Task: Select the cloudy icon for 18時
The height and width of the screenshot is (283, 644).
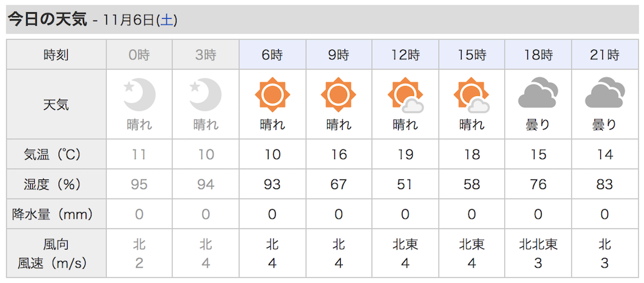Action: click(x=538, y=93)
